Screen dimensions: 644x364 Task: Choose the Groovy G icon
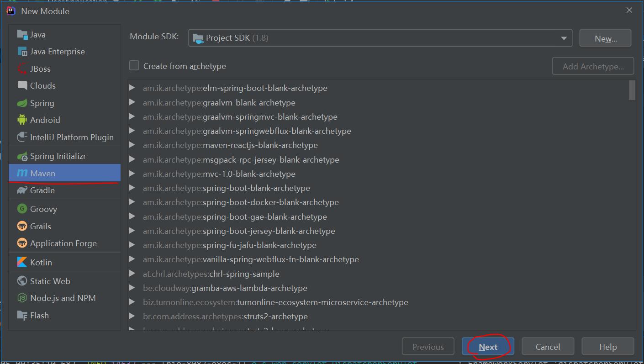[x=22, y=209]
